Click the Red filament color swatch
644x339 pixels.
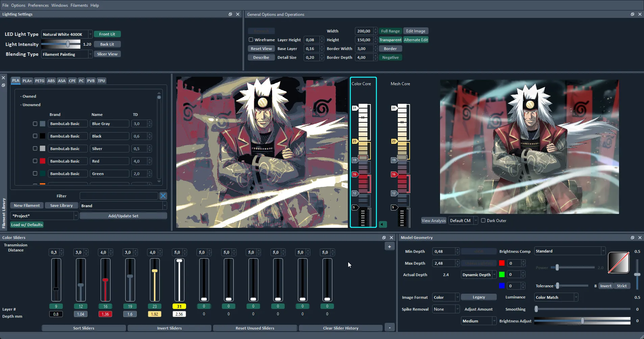(43, 161)
